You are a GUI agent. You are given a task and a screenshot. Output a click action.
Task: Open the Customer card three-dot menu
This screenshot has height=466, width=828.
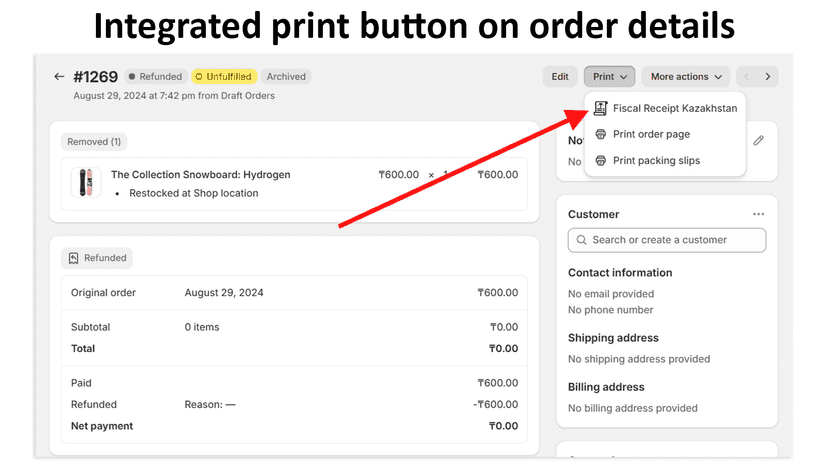[x=758, y=214]
